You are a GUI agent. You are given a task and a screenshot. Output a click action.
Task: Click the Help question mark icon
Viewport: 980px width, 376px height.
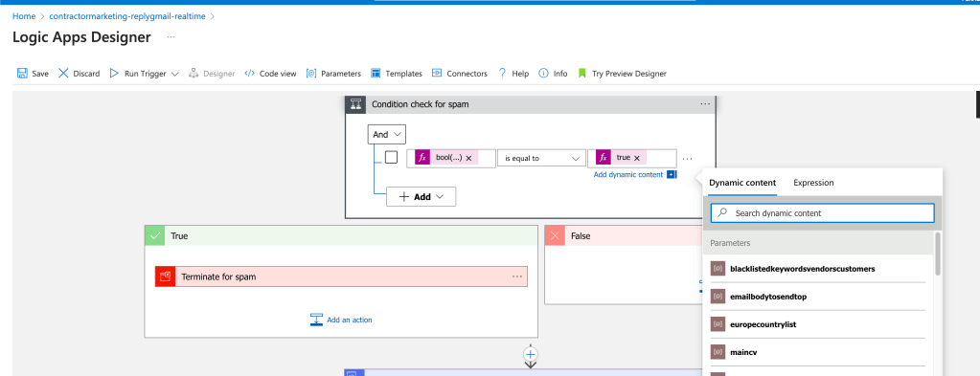point(502,73)
